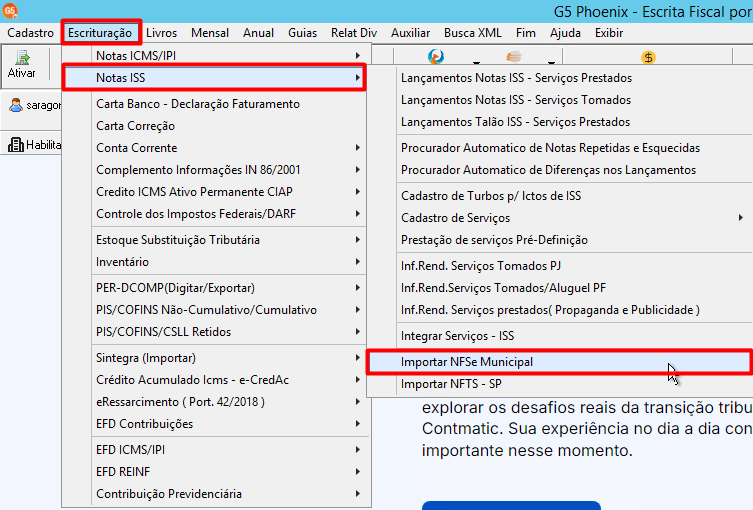Choose Importar NFSe Municipal

[x=560, y=362]
